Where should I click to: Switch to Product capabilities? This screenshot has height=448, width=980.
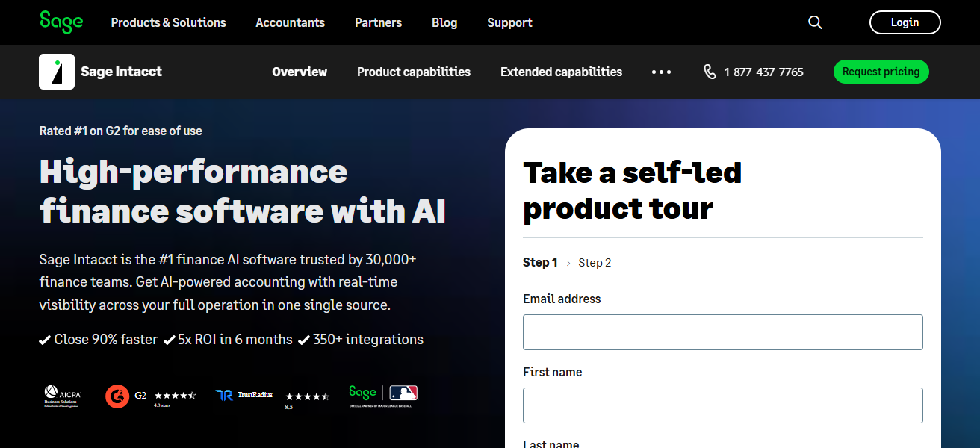pos(413,72)
